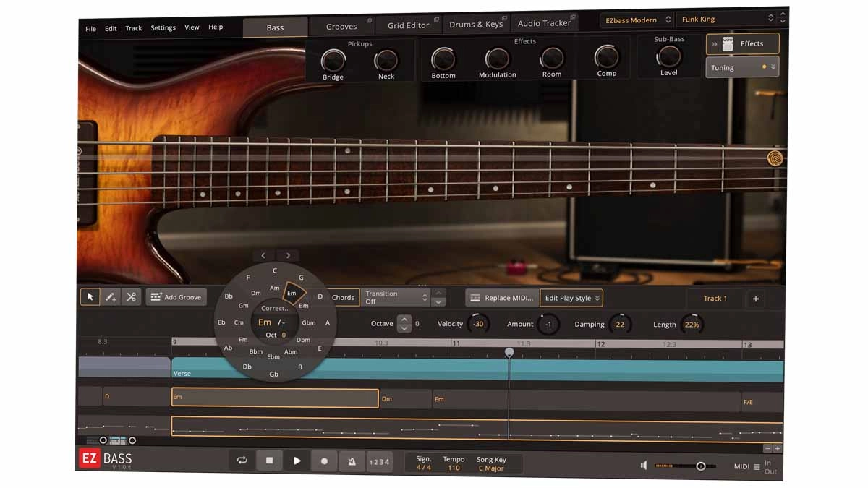
Task: Click the speaker volume icon
Action: 644,466
